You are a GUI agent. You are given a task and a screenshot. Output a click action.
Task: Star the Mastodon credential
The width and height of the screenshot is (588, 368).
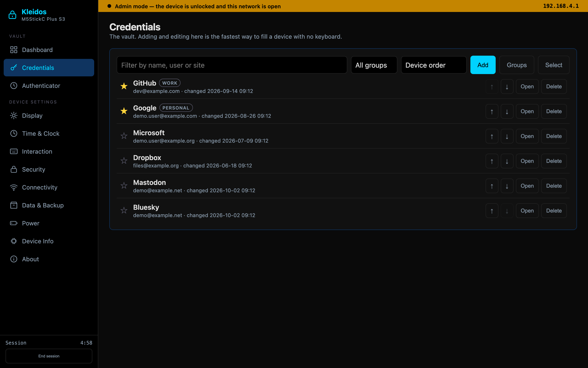(x=124, y=185)
